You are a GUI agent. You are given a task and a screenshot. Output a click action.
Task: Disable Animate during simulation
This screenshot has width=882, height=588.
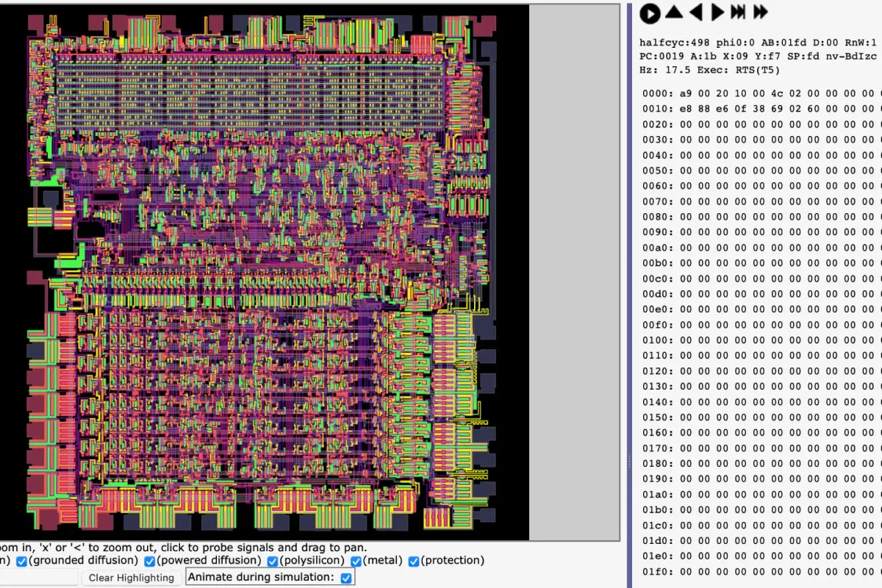tap(345, 577)
